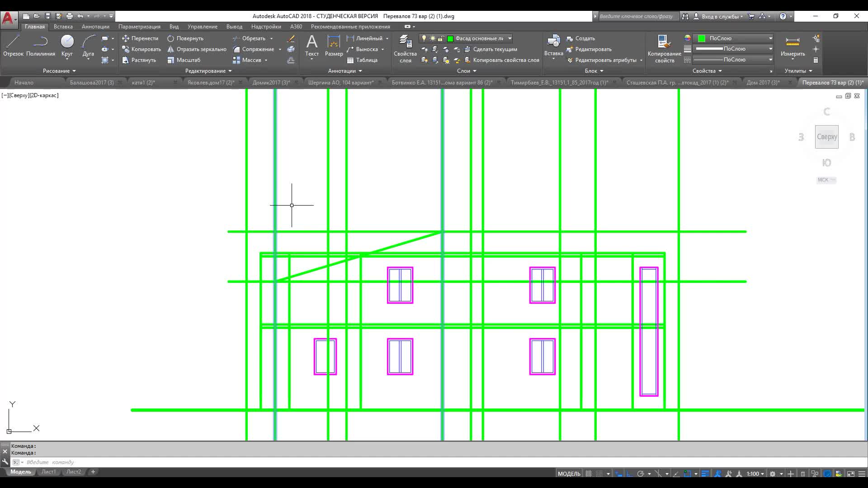The height and width of the screenshot is (488, 868).
Task: Switch to Домик2017 (3) drawing tab
Action: coord(271,83)
